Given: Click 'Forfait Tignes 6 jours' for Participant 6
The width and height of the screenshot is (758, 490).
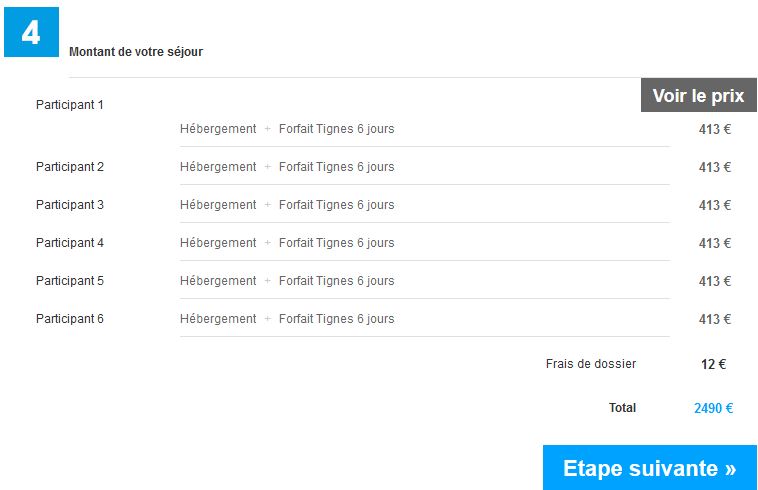Looking at the screenshot, I should click(x=336, y=319).
